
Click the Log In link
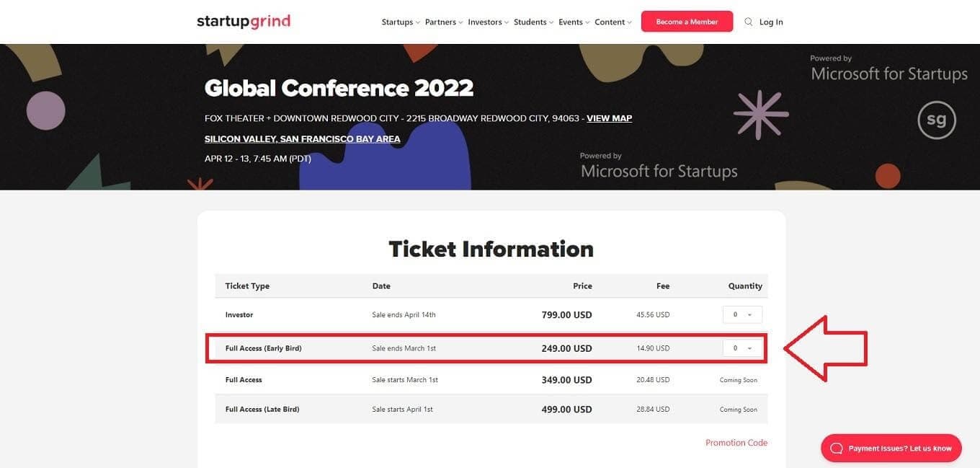(x=771, y=22)
